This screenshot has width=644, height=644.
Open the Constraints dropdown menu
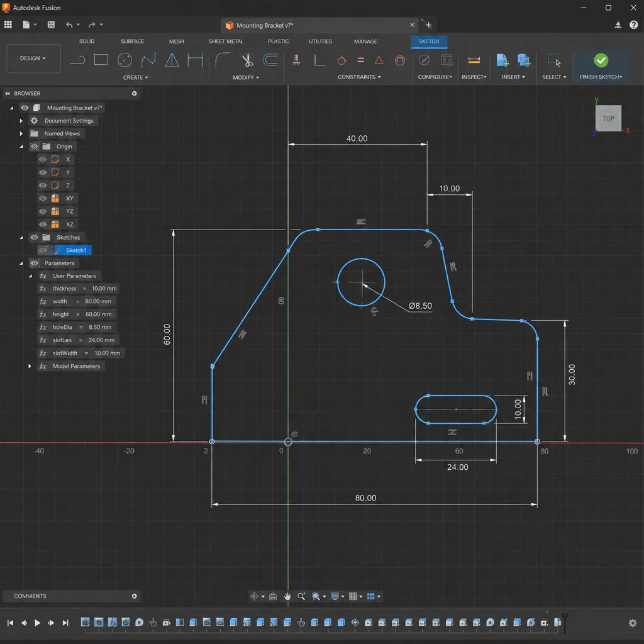(359, 77)
